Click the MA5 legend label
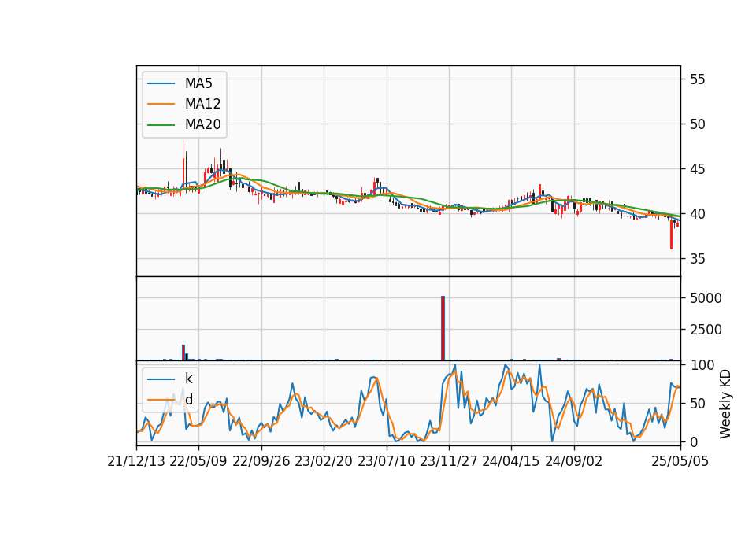This screenshot has width=756, height=543. click(198, 83)
